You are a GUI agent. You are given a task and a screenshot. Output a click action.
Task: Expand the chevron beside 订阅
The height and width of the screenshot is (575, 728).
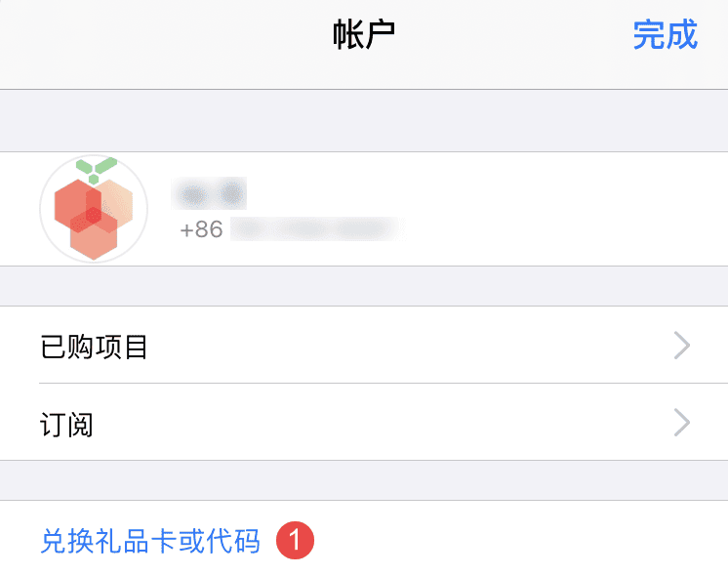(682, 423)
